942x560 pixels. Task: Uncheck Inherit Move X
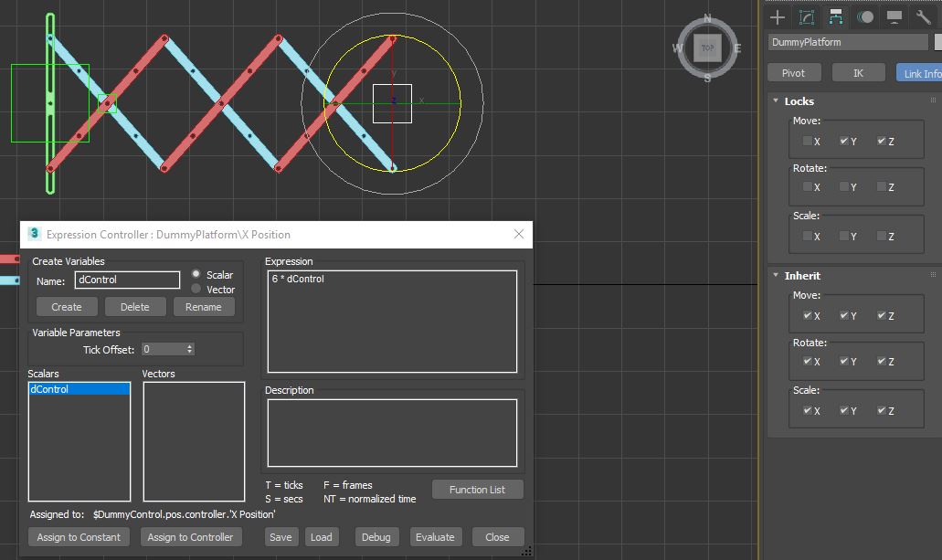[x=808, y=315]
